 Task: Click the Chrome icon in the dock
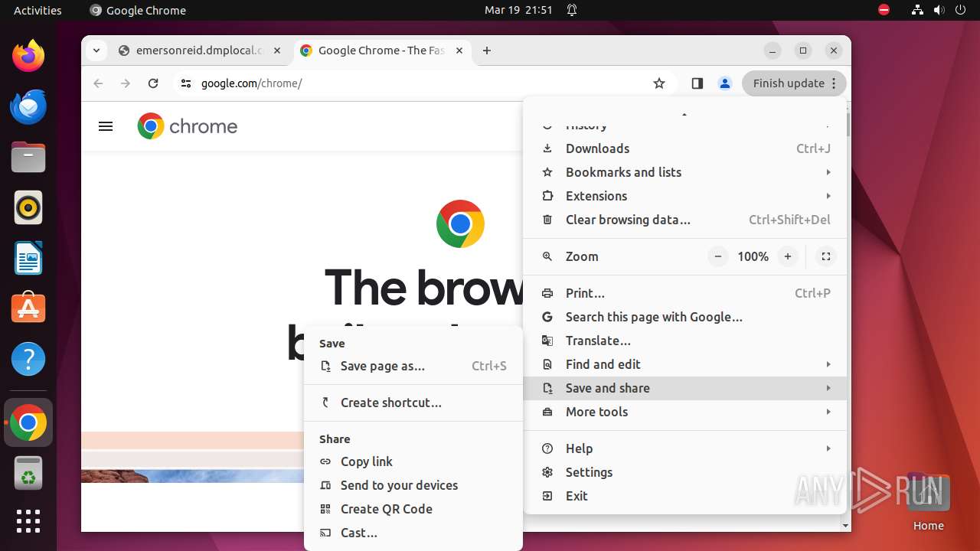coord(28,422)
